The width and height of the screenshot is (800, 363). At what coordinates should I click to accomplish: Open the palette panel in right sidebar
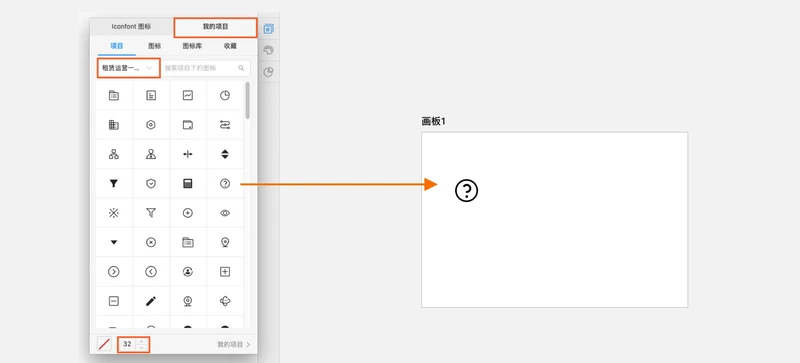coord(269,50)
